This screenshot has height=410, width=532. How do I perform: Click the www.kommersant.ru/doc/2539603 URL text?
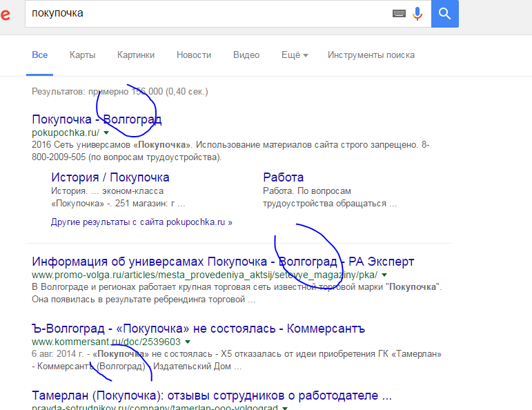click(x=106, y=342)
